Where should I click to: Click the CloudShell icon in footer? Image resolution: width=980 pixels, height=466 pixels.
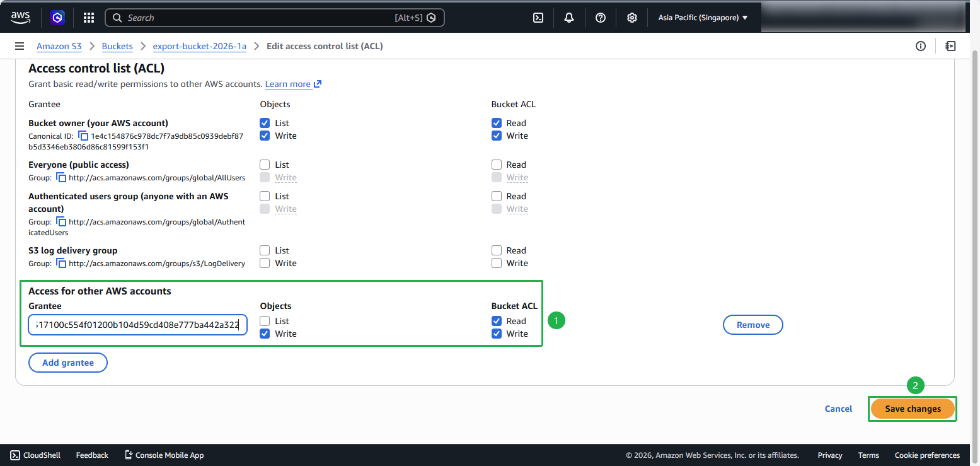pos(14,455)
